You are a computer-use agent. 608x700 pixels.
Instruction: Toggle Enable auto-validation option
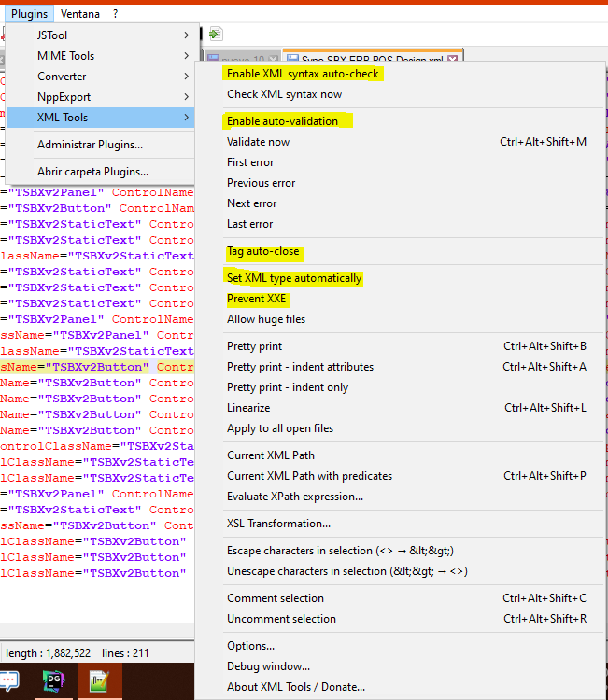coord(282,121)
